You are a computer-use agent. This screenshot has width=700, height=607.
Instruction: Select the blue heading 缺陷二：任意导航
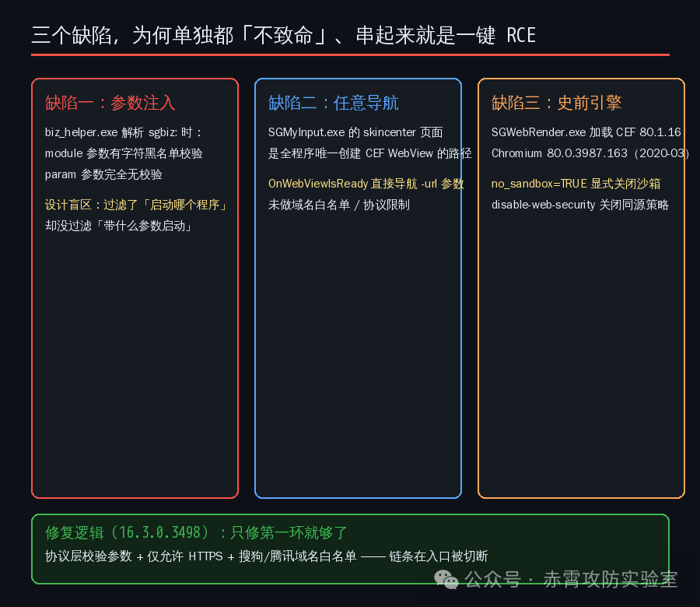tap(334, 103)
